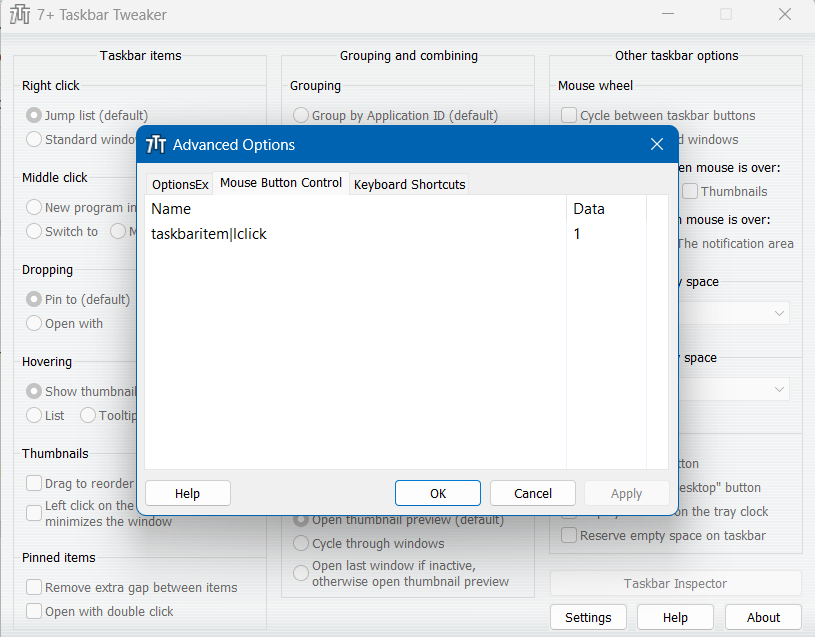
Task: Open Settings in main window
Action: point(588,617)
